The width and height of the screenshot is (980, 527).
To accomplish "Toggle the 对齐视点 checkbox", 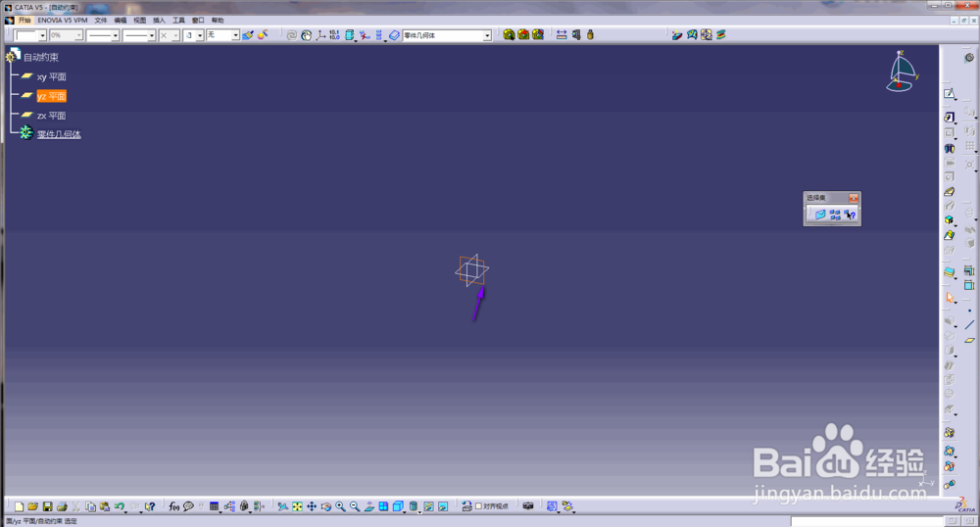I will [479, 506].
